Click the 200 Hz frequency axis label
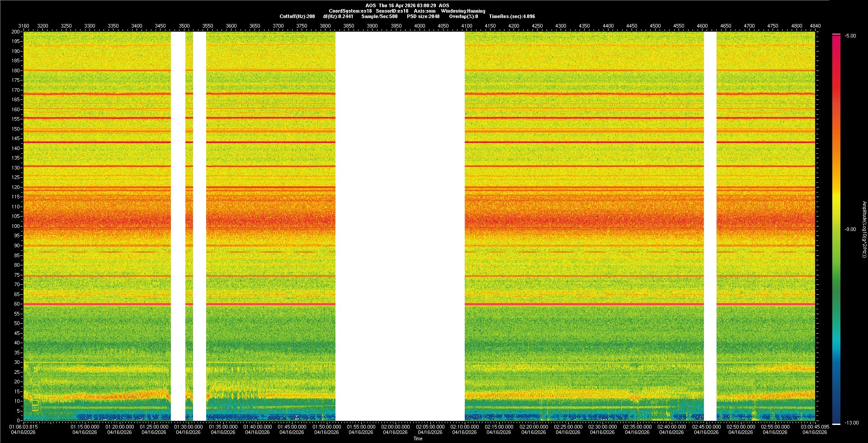 (16, 32)
